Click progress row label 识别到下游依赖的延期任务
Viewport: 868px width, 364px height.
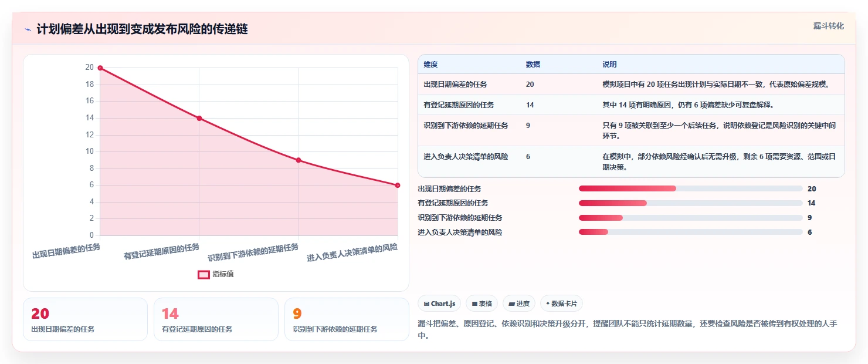click(460, 218)
